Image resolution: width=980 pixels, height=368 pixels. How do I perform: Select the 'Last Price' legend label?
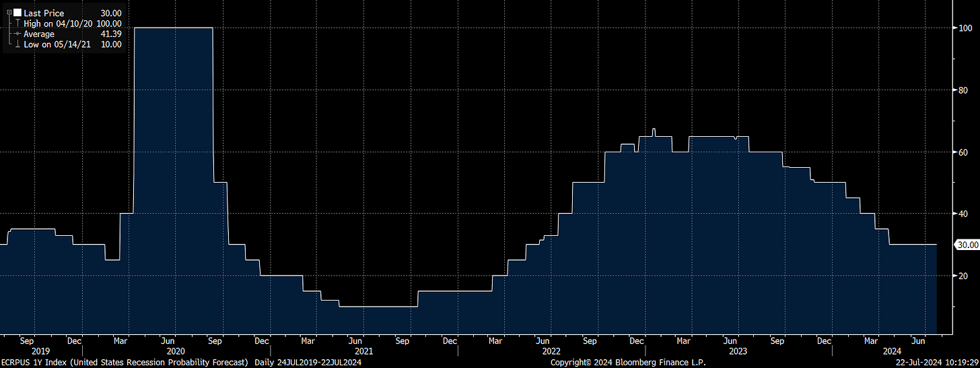click(44, 13)
